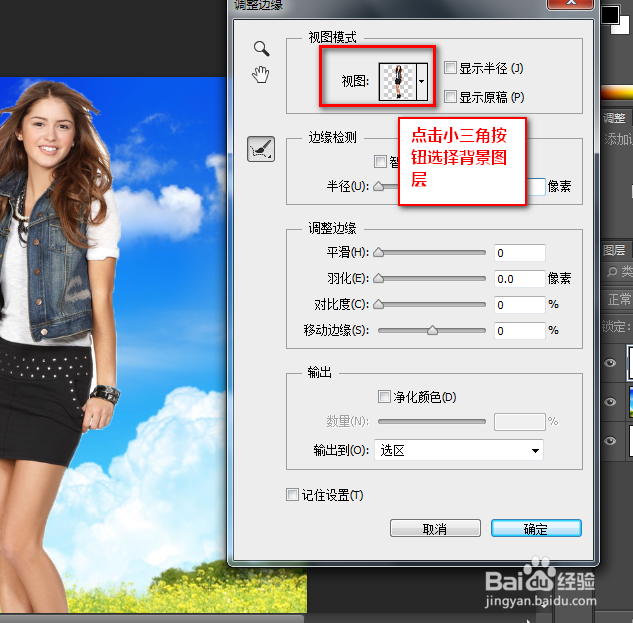Switch to the 图层 layers tab

(x=614, y=250)
